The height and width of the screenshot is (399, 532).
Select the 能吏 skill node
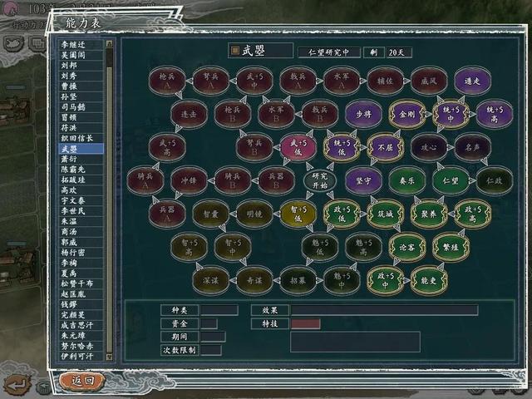(x=429, y=280)
